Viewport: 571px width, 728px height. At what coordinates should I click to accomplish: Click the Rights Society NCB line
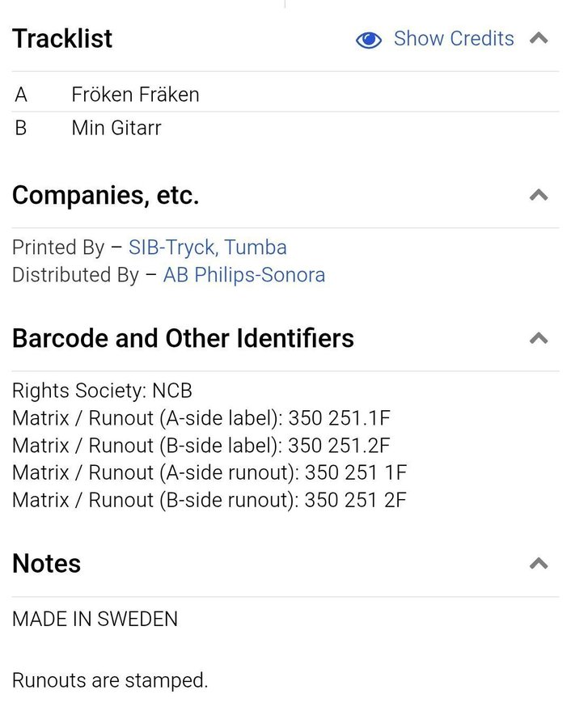point(102,391)
